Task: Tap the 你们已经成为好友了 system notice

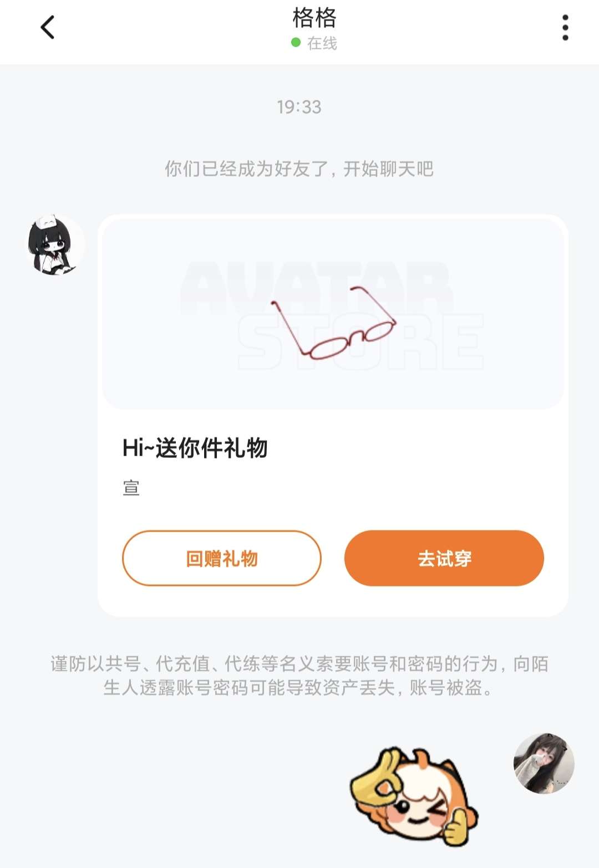Action: coord(299,169)
